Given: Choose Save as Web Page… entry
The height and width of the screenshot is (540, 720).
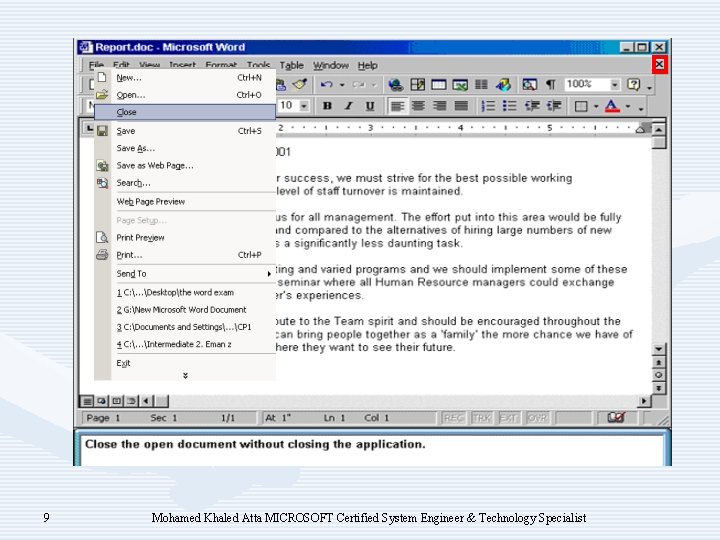Looking at the screenshot, I should point(185,166).
